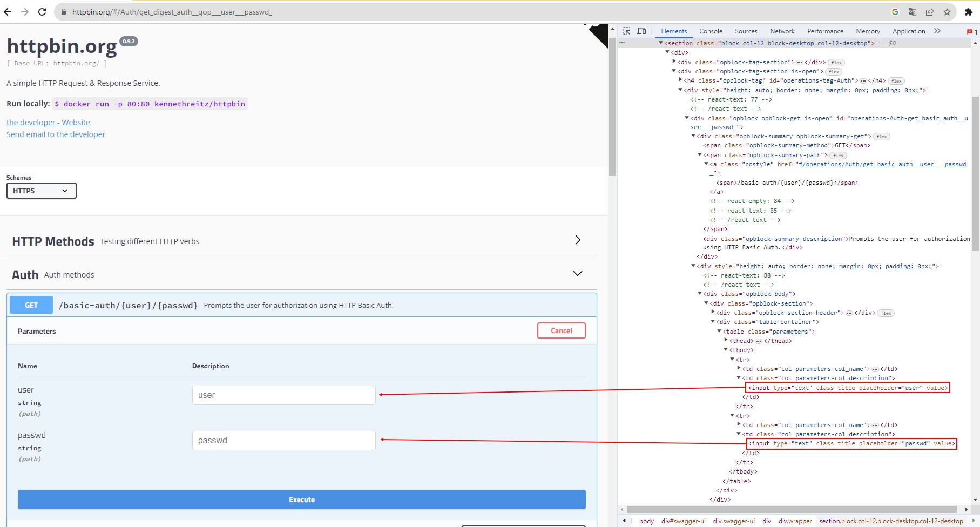Click the browser back arrow
Screen dimensions: 980x527
8,12
